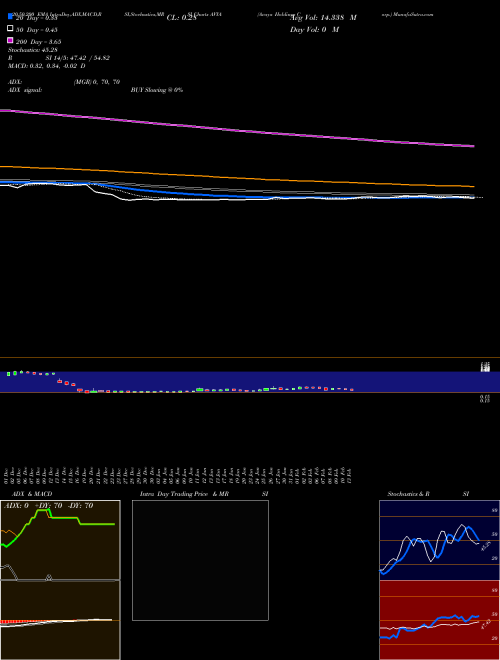Click the magenta 200-day moving average line

pyautogui.click(x=237, y=128)
